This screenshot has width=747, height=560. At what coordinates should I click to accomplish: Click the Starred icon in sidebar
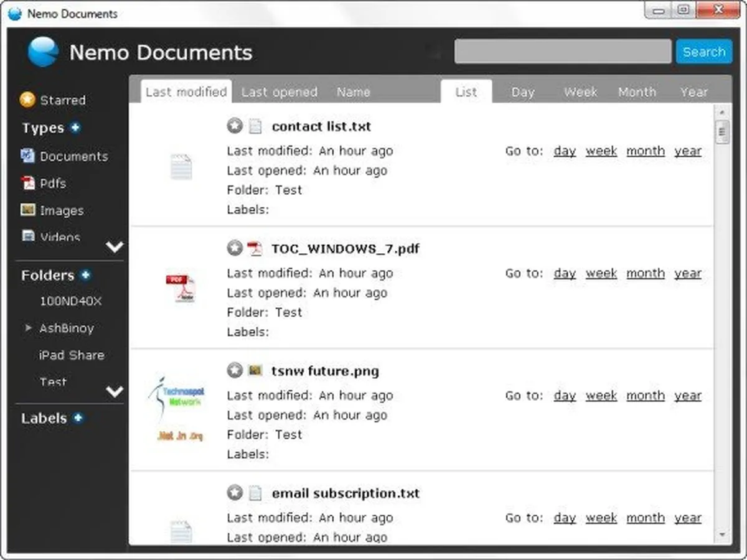tap(27, 100)
